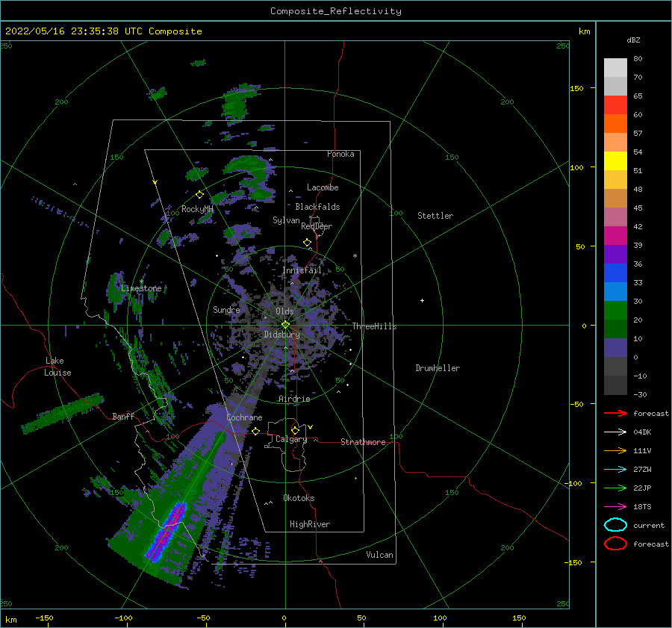
Task: Click the ThreeHills city label
Action: [374, 326]
